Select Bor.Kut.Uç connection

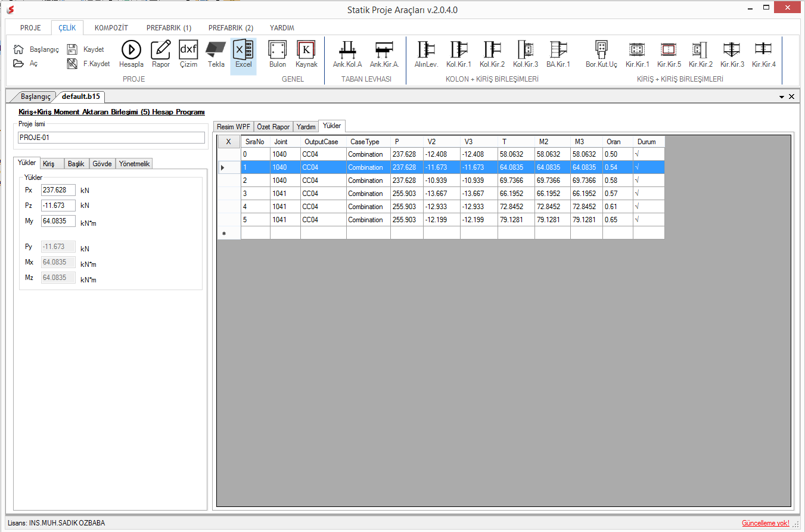click(x=601, y=54)
